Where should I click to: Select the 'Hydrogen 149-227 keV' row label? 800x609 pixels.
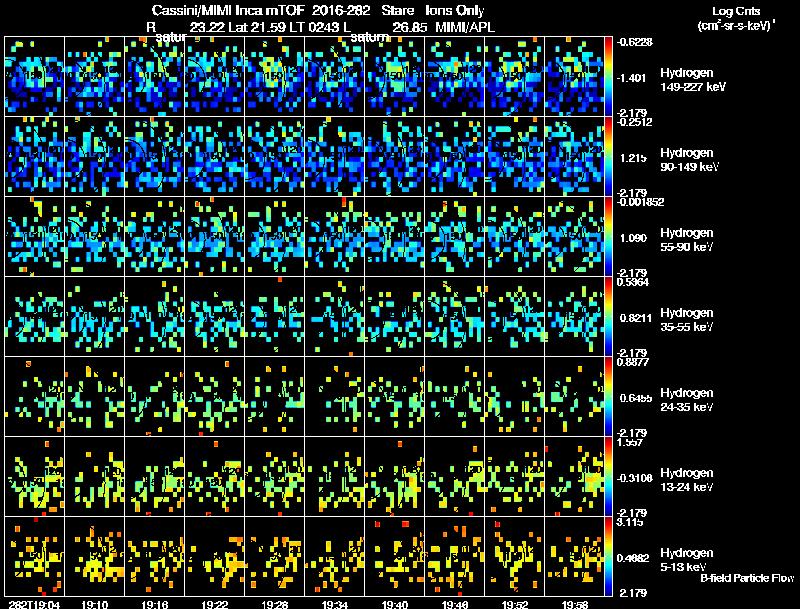(693, 80)
